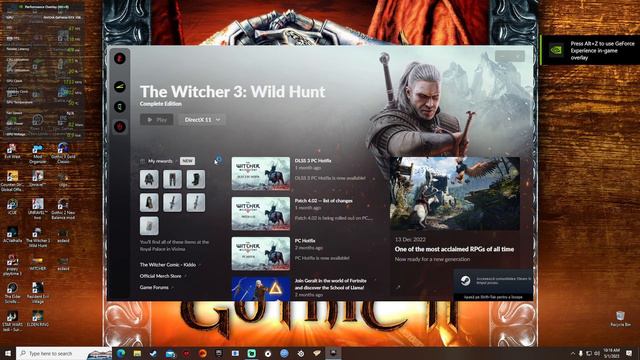
Task: Open the featured Geralt and griffin artwork
Action: pos(455,193)
